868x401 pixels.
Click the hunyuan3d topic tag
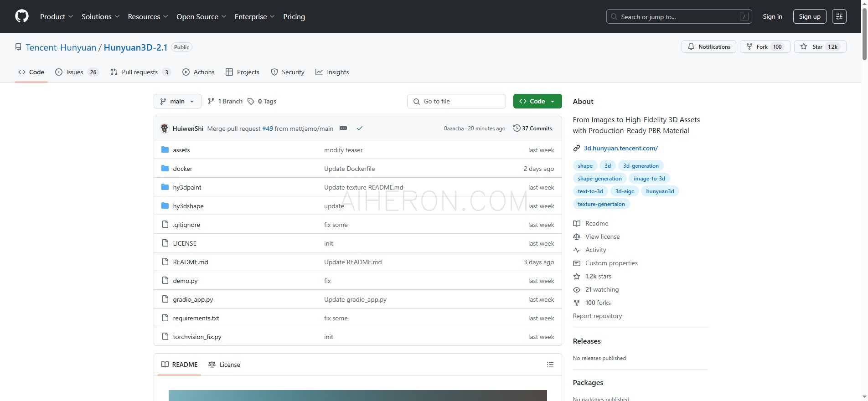(x=660, y=191)
